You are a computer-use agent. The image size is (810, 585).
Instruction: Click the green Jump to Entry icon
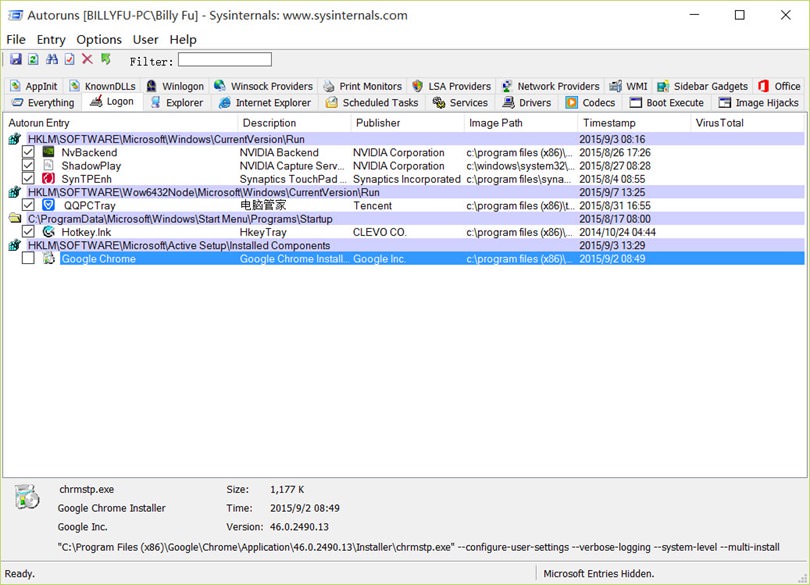[105, 59]
